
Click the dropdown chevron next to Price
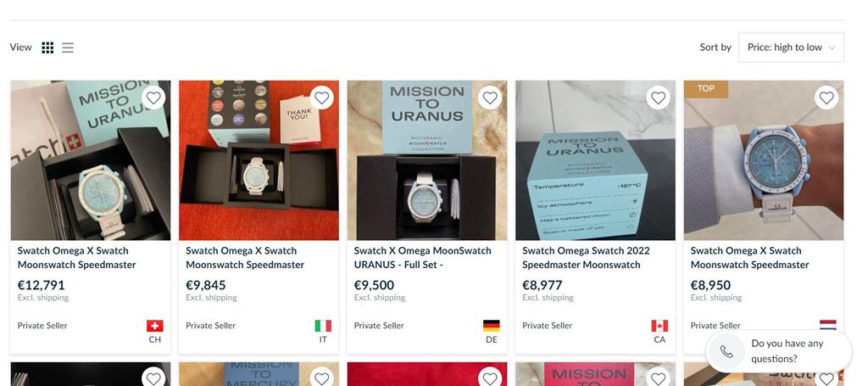point(832,48)
